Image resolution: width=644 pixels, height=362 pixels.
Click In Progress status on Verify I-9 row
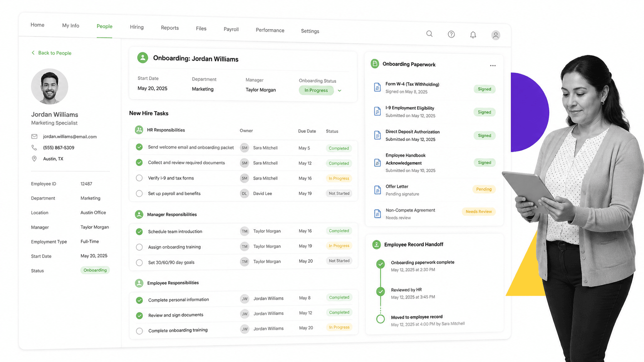(x=339, y=178)
